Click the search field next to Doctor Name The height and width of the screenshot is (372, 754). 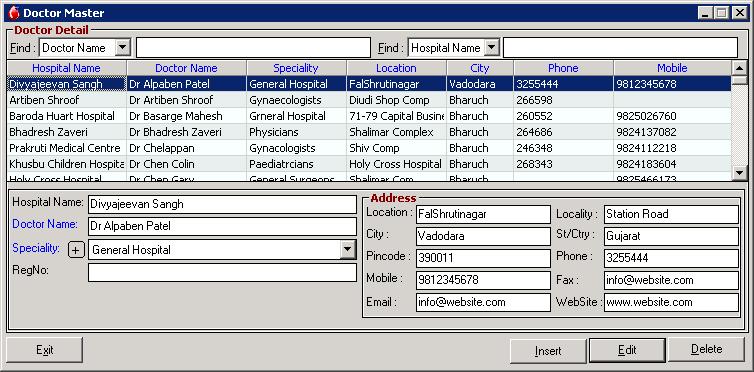point(253,48)
